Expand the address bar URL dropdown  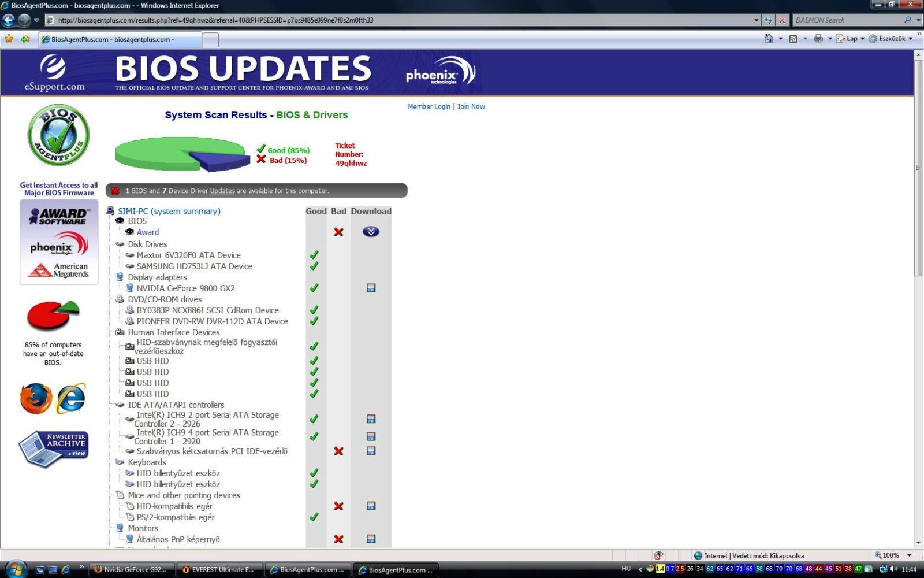click(x=757, y=20)
